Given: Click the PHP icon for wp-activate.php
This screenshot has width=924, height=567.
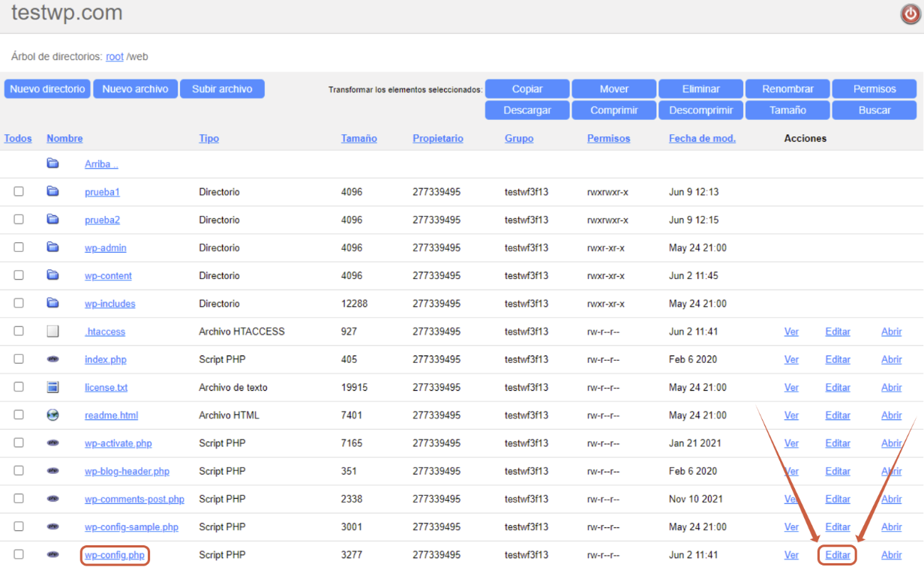Looking at the screenshot, I should click(52, 442).
